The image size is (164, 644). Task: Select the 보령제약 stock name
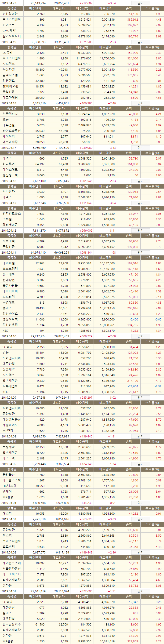tap(8, 447)
